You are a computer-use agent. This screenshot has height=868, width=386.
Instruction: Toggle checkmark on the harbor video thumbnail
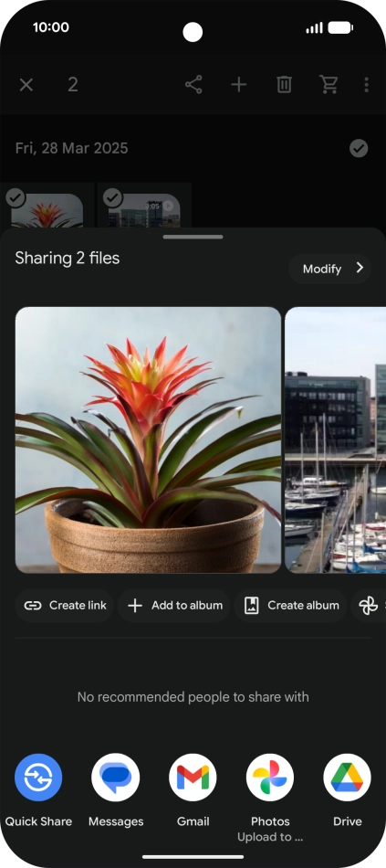(x=113, y=197)
